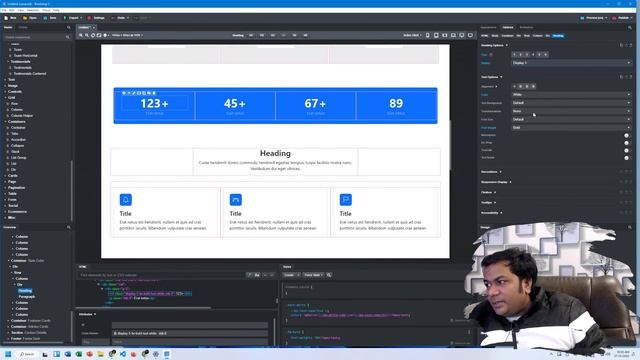Click the copy icon beside Text Options
Screen dimensions: 640x360
621,77
